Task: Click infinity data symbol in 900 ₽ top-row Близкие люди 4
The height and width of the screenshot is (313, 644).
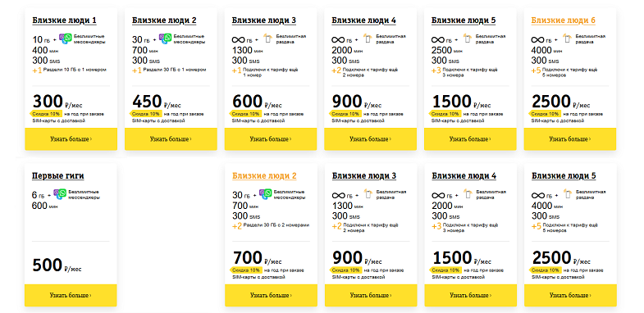Action: coord(339,40)
